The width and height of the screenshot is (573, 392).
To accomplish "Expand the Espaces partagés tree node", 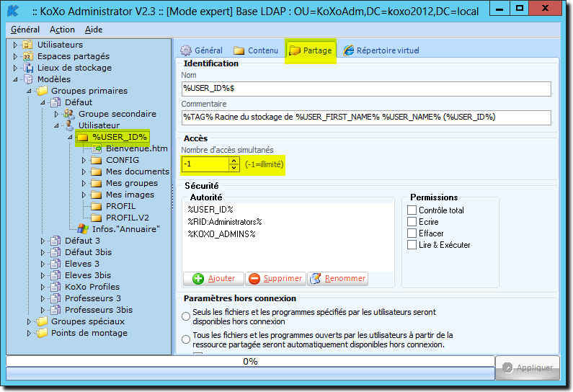I will point(15,57).
